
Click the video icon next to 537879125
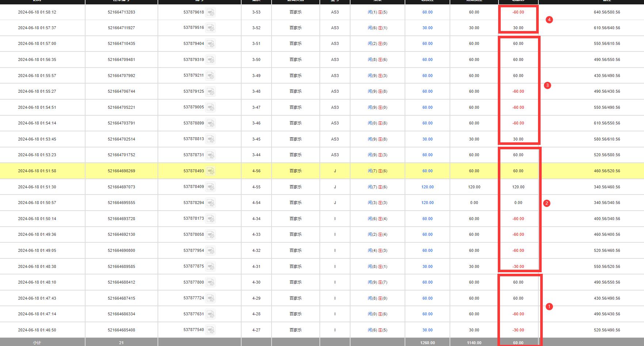[x=211, y=92]
